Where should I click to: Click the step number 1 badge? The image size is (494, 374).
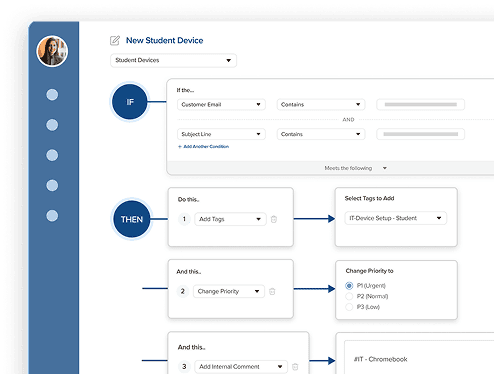(184, 219)
